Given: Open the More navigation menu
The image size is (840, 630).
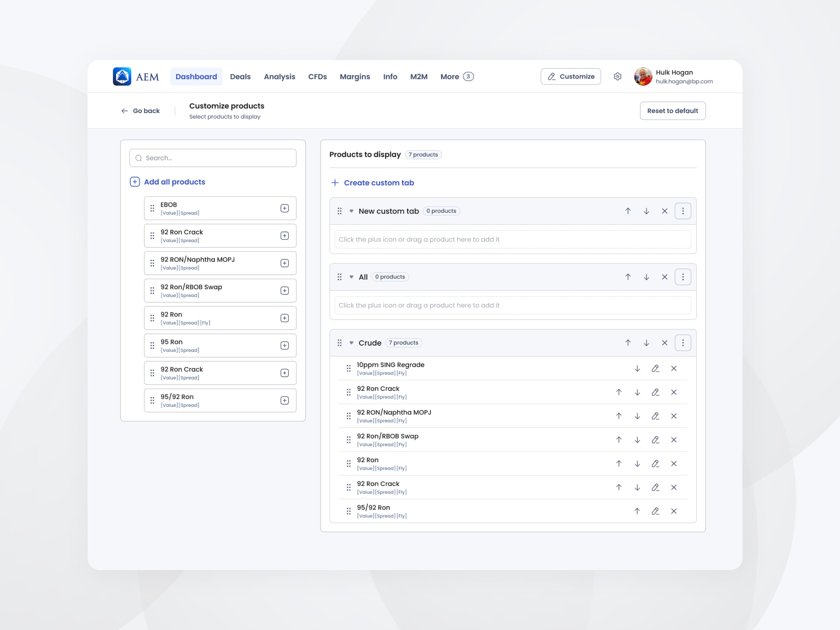Looking at the screenshot, I should pos(457,76).
